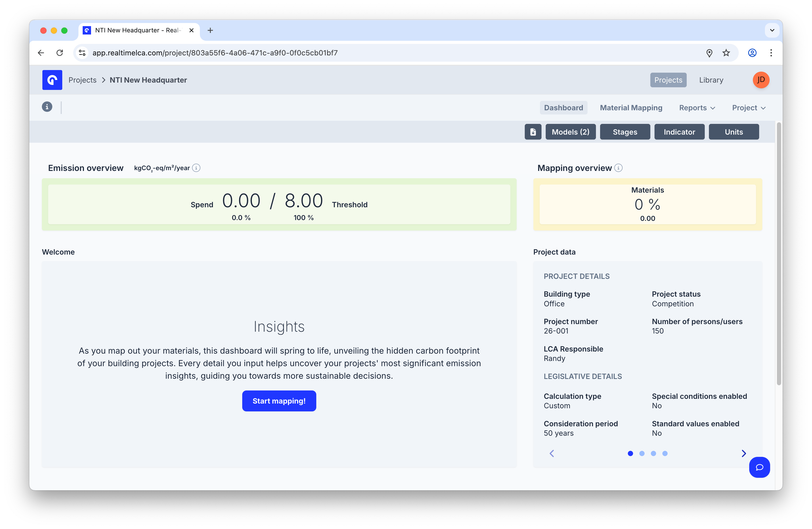Open Mapping overview info tooltip icon

tap(618, 168)
